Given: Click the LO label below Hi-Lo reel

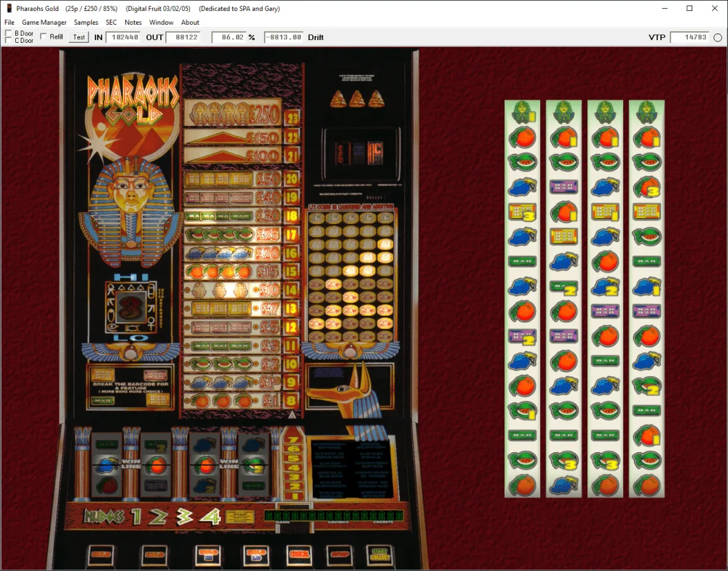Looking at the screenshot, I should point(130,338).
